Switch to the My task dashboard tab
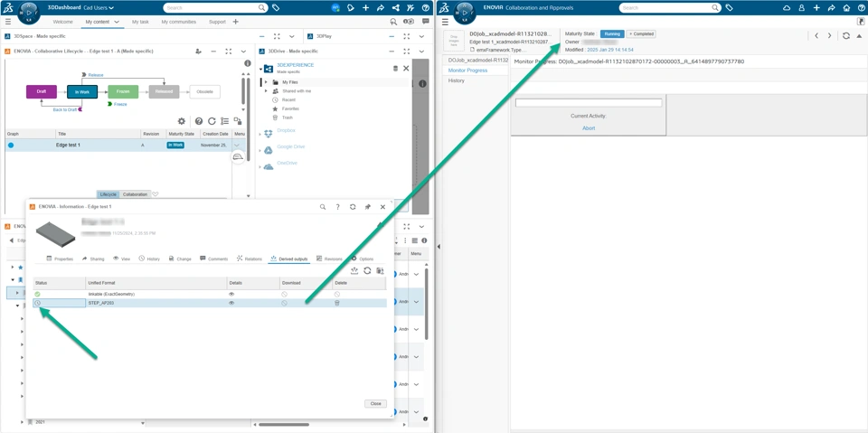This screenshot has width=868, height=433. coord(141,22)
